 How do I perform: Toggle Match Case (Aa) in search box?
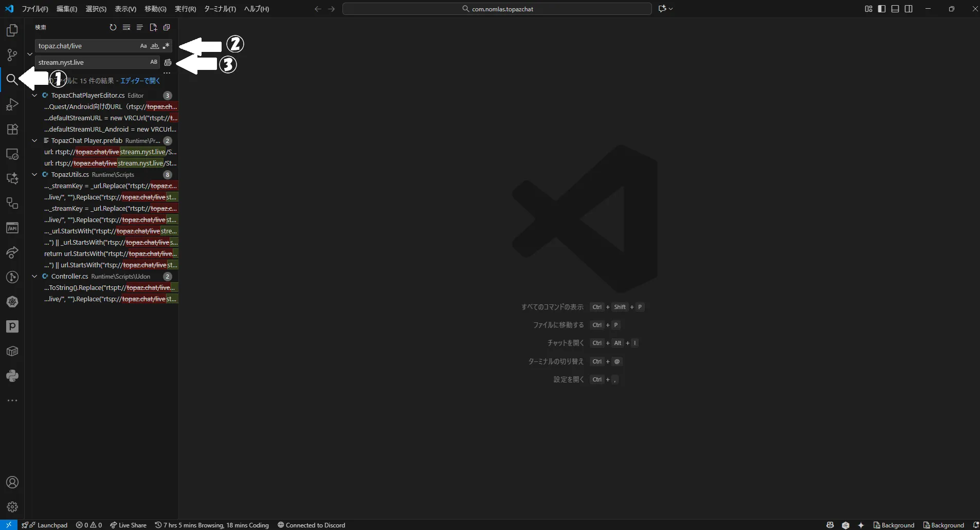(143, 46)
